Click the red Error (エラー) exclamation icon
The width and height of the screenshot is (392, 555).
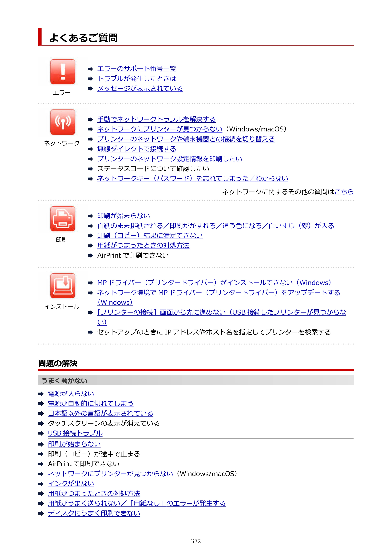coord(63,72)
